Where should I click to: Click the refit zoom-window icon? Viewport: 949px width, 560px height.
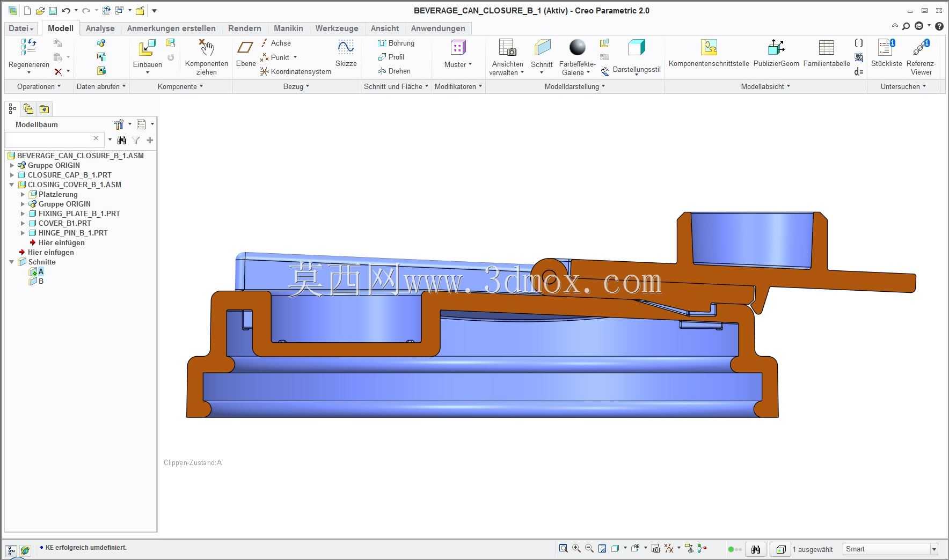(x=563, y=548)
